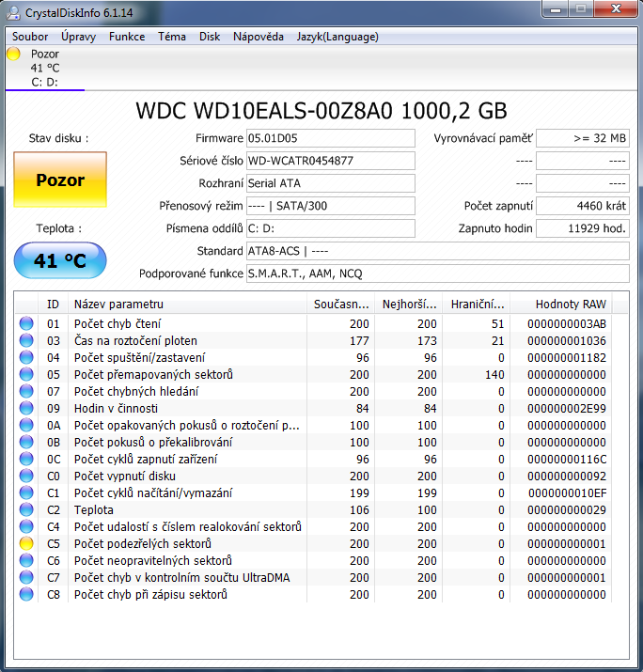Screen dimensions: 643x672
Task: Select the Hodin v činnosti parameter name
Action: point(116,409)
